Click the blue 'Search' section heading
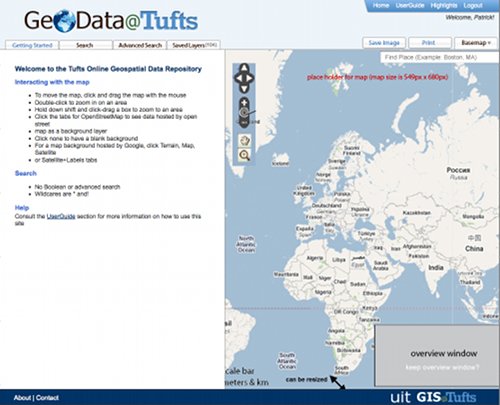 tap(26, 173)
